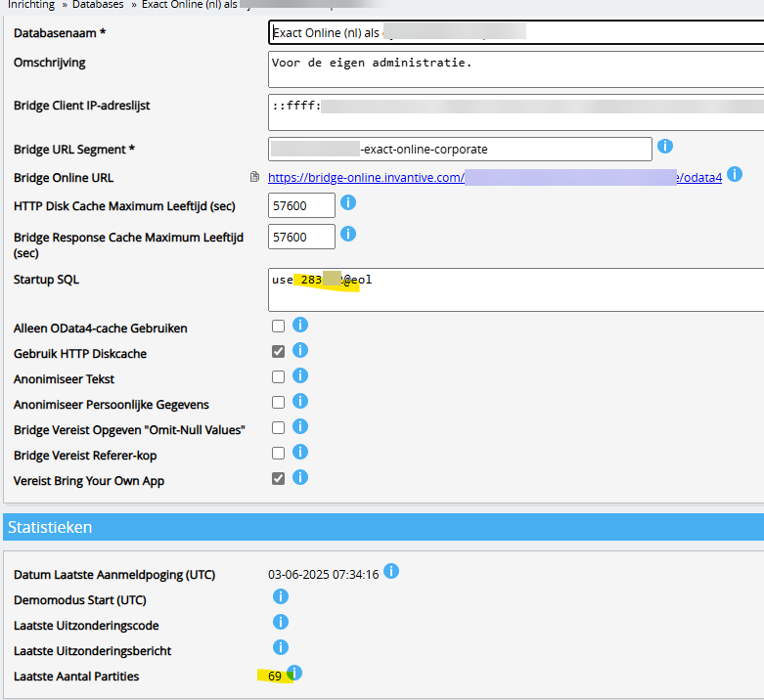Click the Startup SQL label

click(x=46, y=280)
